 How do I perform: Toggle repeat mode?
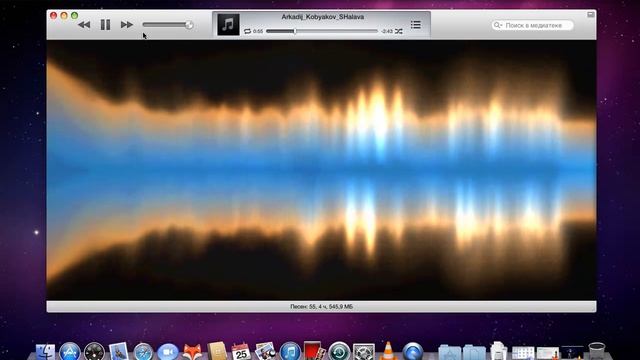pos(247,31)
